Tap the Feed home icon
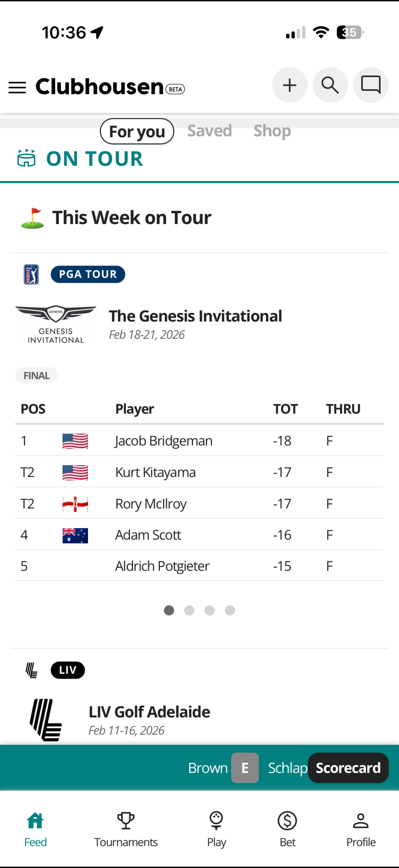The height and width of the screenshot is (868, 399). 35,829
